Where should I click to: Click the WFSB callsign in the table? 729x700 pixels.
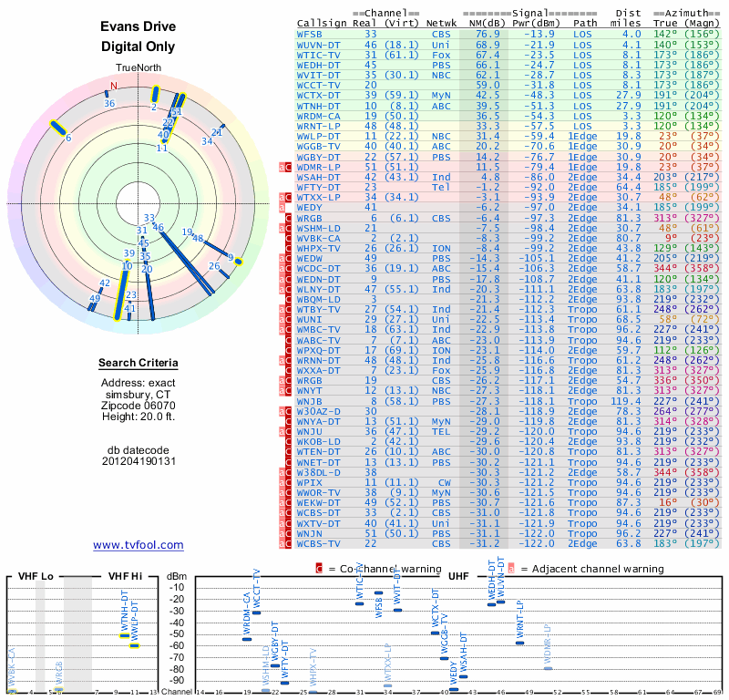[x=309, y=35]
